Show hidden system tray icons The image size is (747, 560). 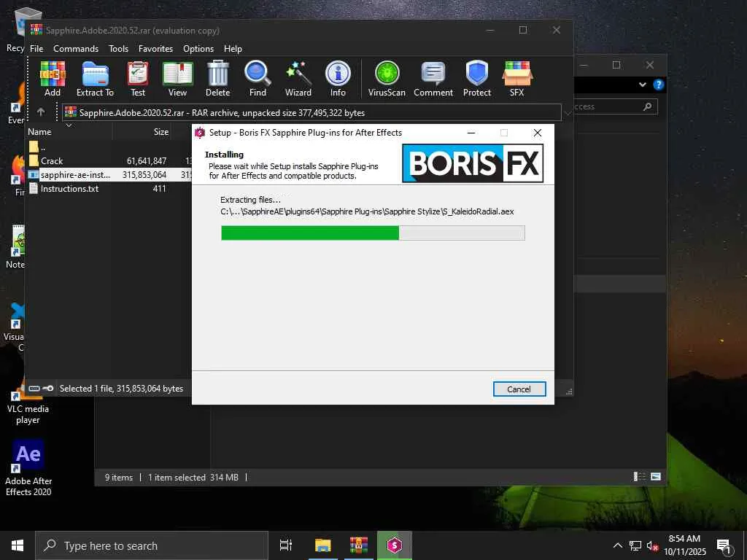[617, 545]
